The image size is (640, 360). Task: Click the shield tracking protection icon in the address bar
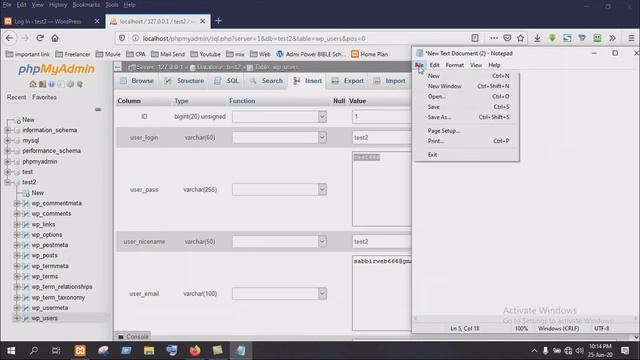click(x=122, y=38)
